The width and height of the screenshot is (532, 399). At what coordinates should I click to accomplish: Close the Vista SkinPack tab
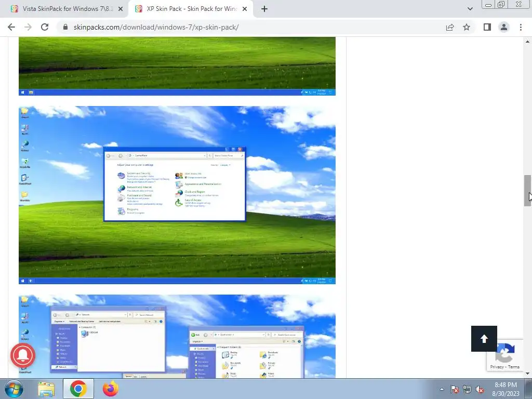click(x=120, y=9)
